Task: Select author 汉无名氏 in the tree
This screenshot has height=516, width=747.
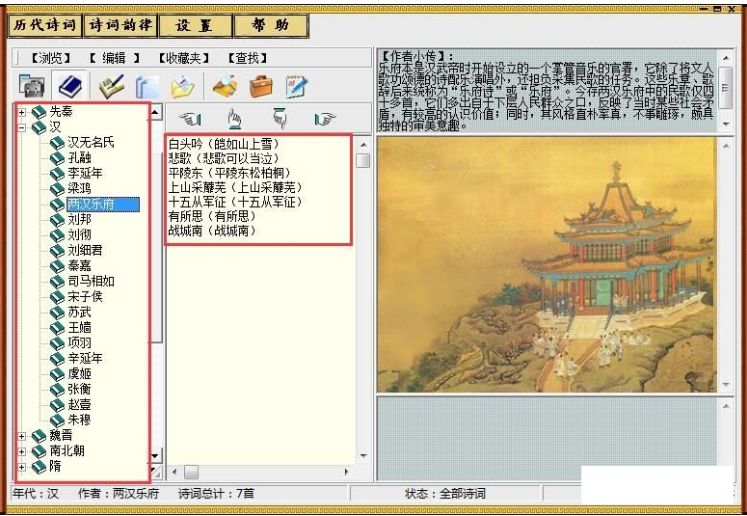Action: [91, 142]
